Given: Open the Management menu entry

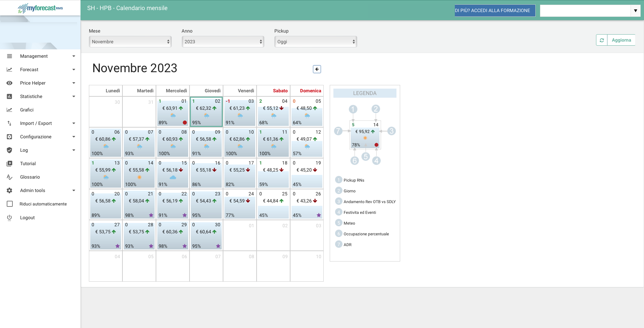Looking at the screenshot, I should pyautogui.click(x=34, y=56).
